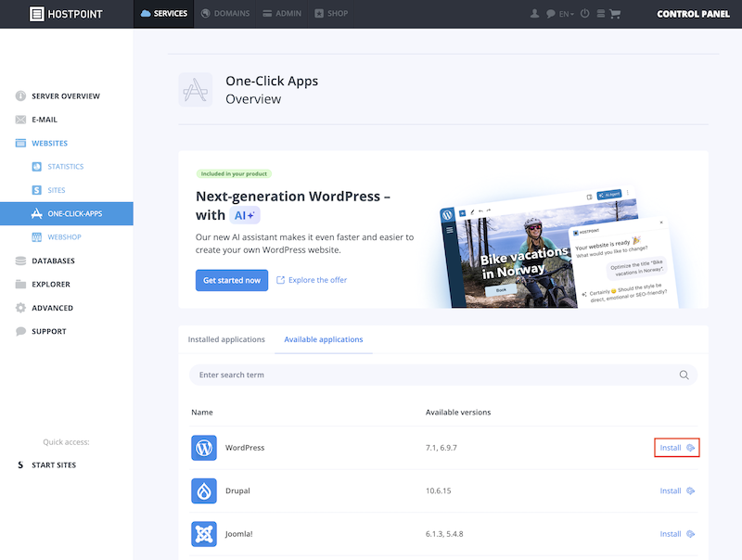
Task: Click the server stack icon in header
Action: [x=600, y=14]
